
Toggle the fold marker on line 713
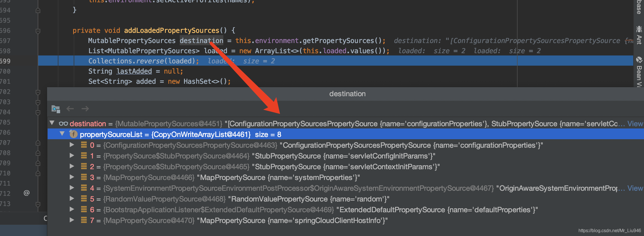38,204
